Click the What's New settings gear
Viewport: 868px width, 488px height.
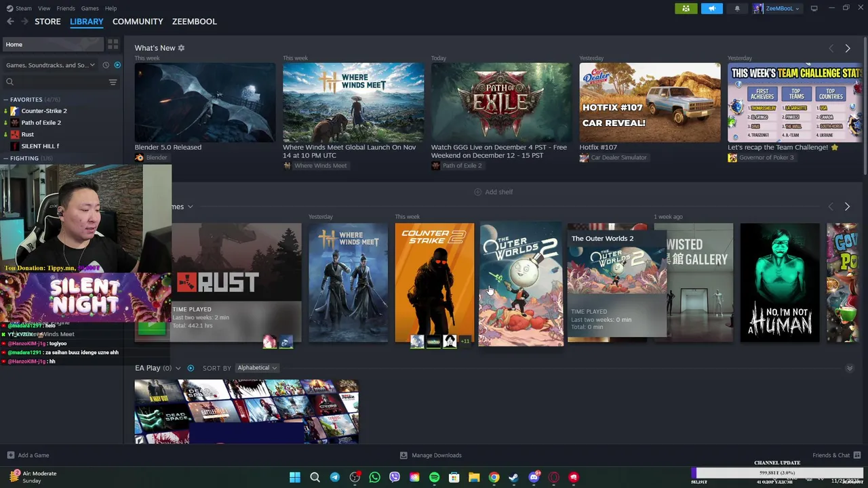pyautogui.click(x=181, y=48)
